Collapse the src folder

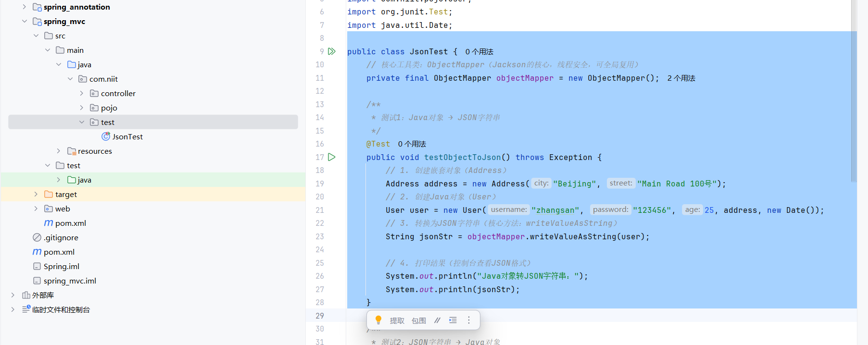[x=36, y=36]
